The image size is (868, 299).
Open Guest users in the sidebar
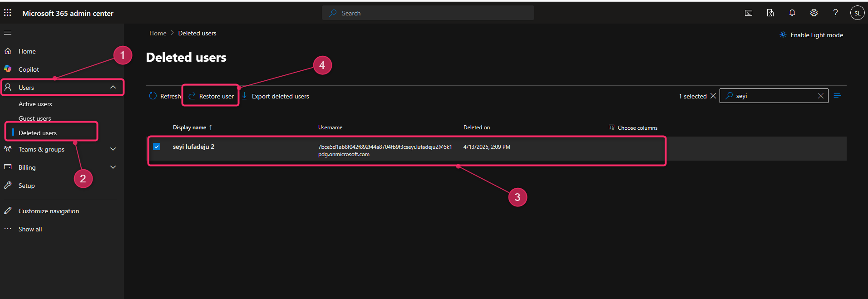tap(35, 118)
